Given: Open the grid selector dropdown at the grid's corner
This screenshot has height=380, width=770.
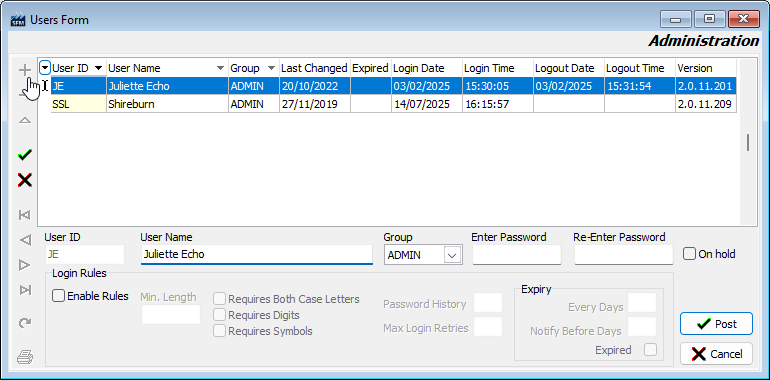Looking at the screenshot, I should pos(45,67).
